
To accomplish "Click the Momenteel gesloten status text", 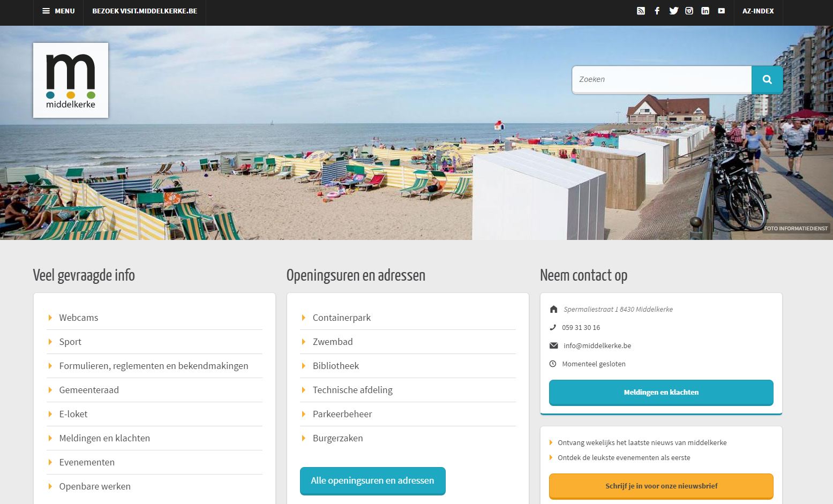I will pos(594,364).
